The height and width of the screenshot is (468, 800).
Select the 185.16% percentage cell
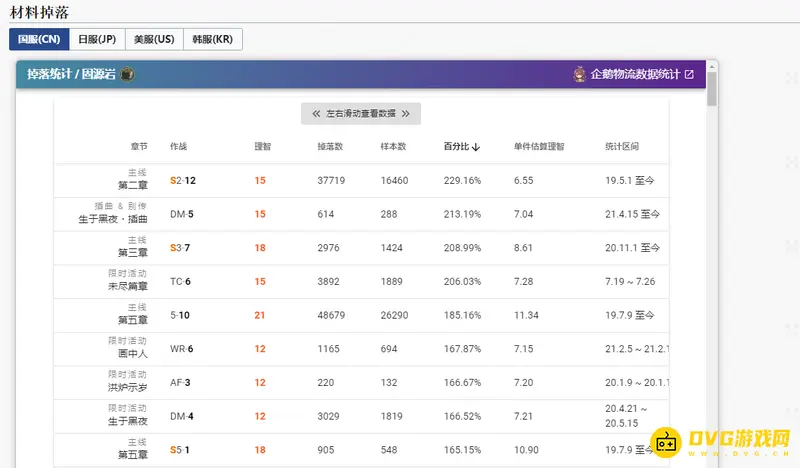click(x=462, y=315)
